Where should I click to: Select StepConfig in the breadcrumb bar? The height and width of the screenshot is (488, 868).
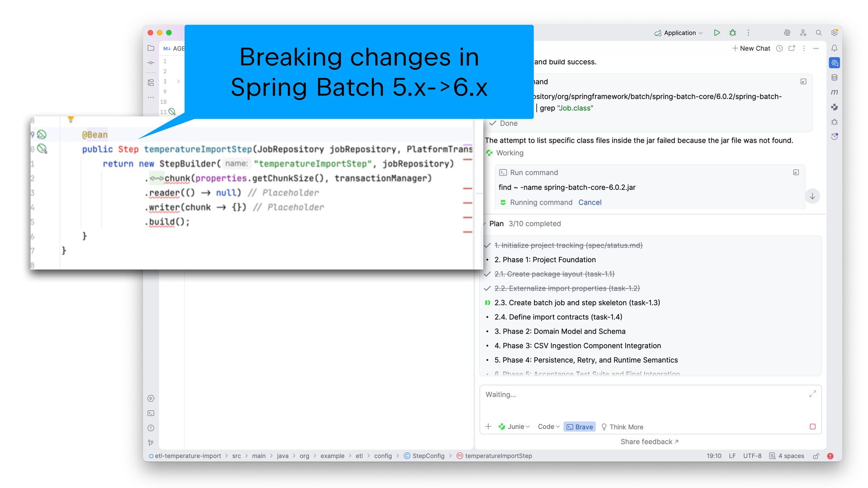pos(428,456)
